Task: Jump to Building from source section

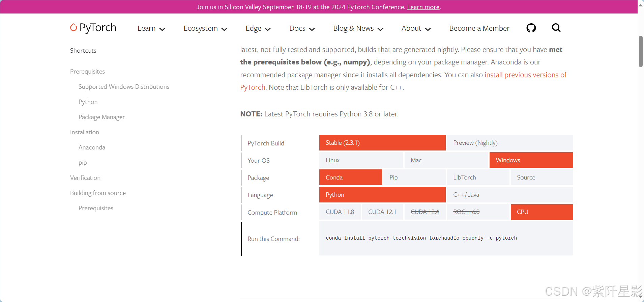Action: point(98,193)
